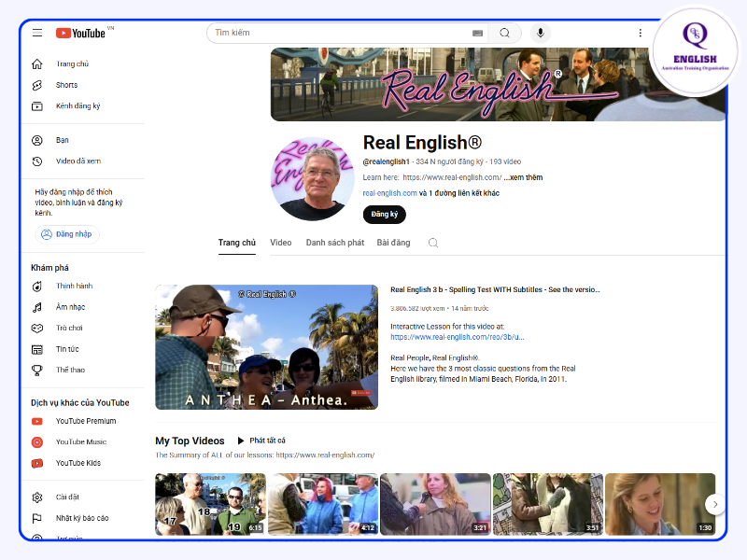Viewport: 747px width, 560px height.
Task: Open the real-english.com channel link
Action: point(389,193)
